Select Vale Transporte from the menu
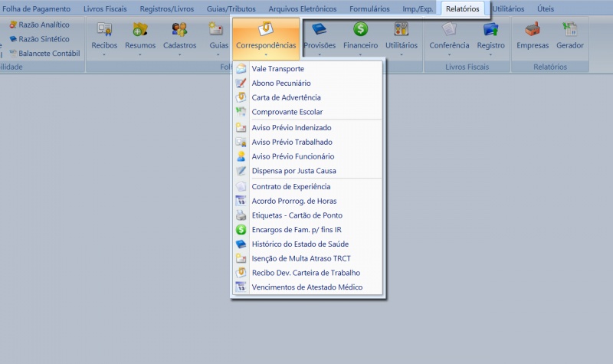 [x=277, y=69]
